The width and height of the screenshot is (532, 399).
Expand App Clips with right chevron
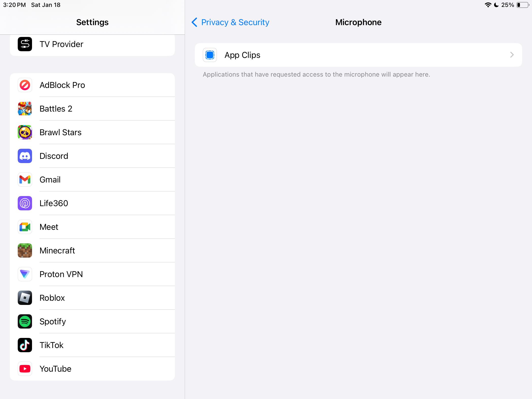coord(512,55)
